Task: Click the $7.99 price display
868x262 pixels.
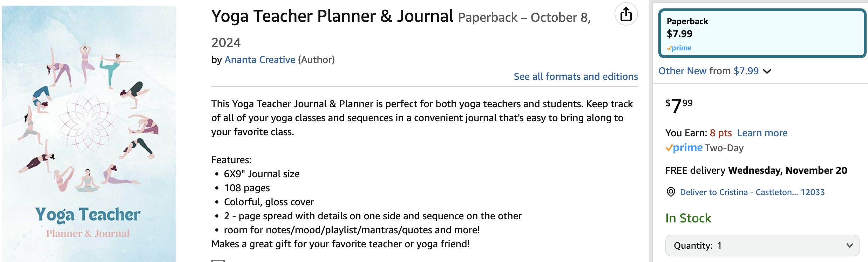Action: click(679, 105)
